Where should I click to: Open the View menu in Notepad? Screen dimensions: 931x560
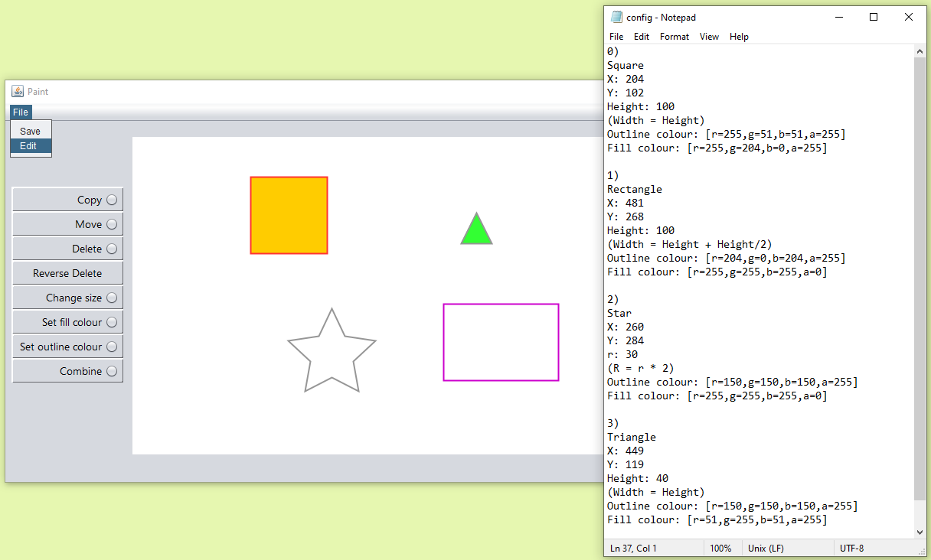[x=709, y=36]
